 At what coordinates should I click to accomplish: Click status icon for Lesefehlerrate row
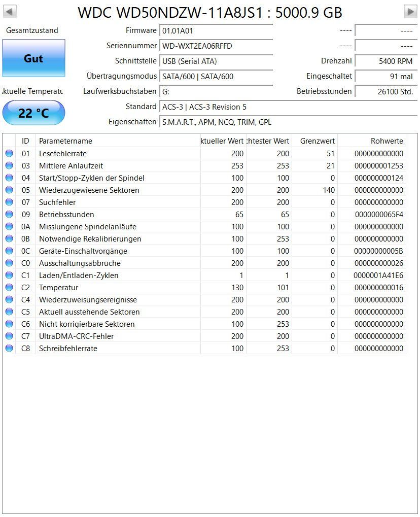click(x=9, y=153)
